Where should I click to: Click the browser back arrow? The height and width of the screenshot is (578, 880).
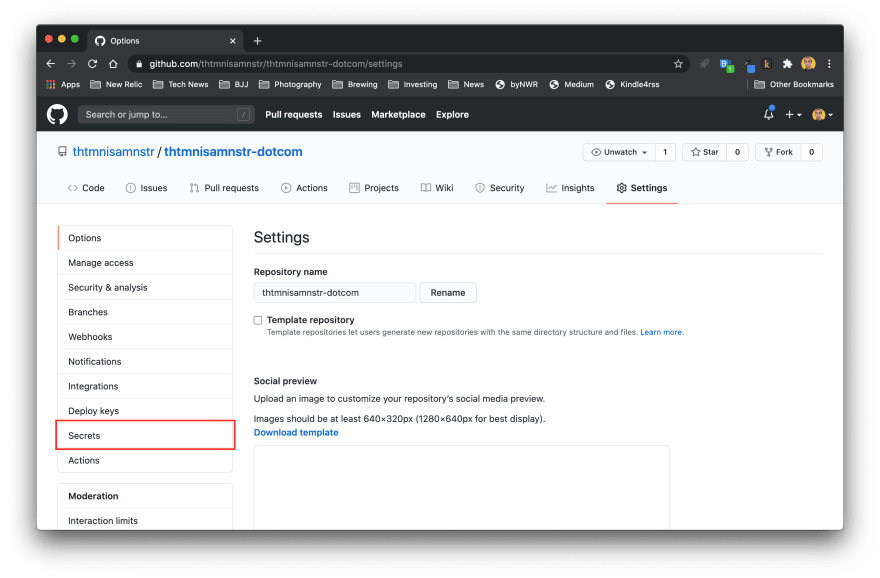coord(51,64)
